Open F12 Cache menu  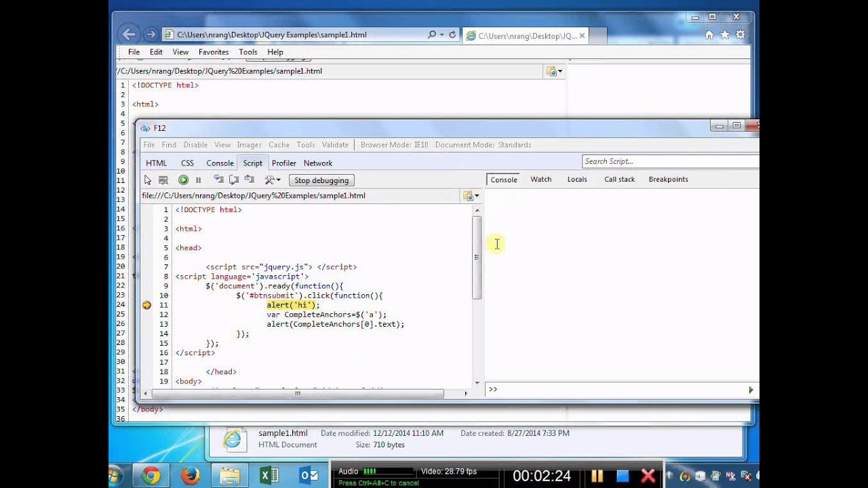(279, 145)
